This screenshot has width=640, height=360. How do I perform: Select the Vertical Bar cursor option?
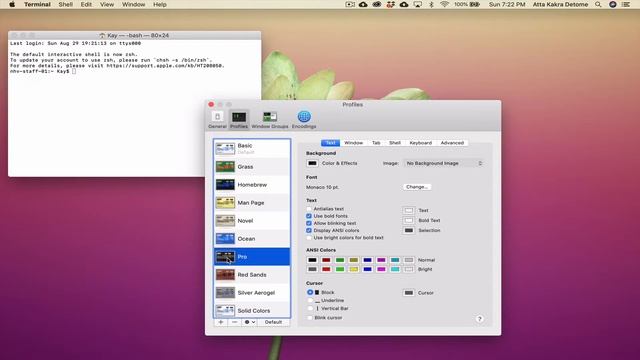click(x=310, y=309)
